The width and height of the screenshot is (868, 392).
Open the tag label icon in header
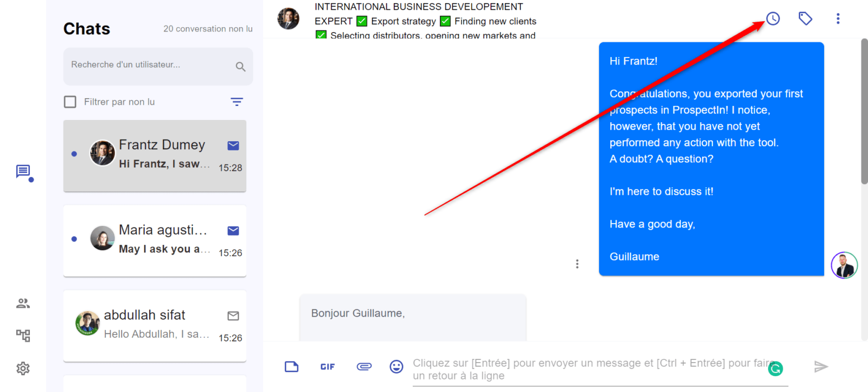pyautogui.click(x=805, y=18)
